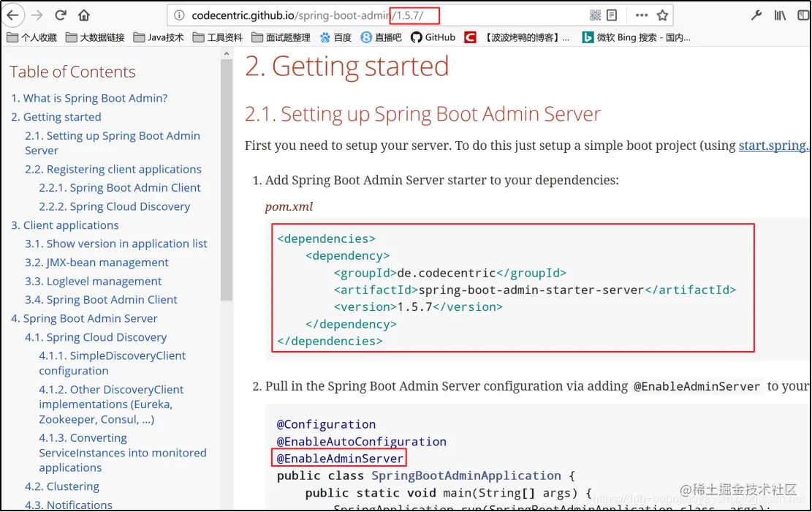This screenshot has height=512, width=812.
Task: Open 面试题整理 bookmark folder
Action: [281, 37]
